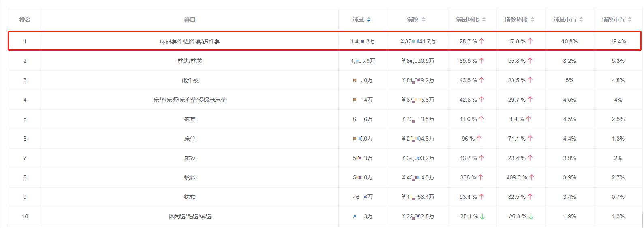Screen dimensions: 644x228
Task: Click red up arrow beside 409.3 %
Action: click(532, 177)
